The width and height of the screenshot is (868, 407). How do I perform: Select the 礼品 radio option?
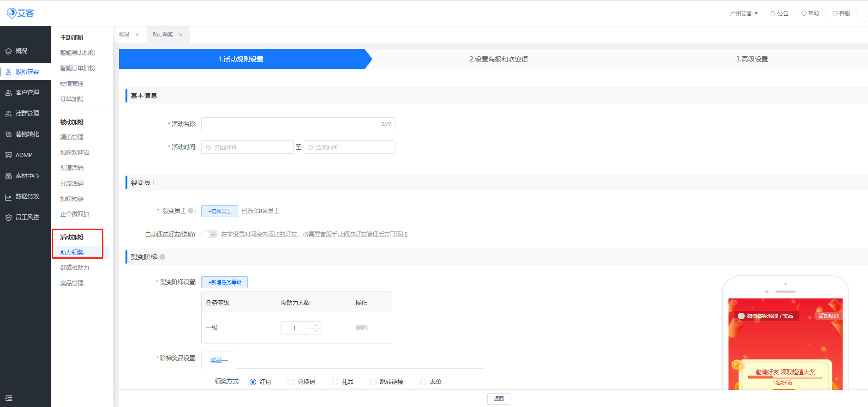tap(335, 382)
